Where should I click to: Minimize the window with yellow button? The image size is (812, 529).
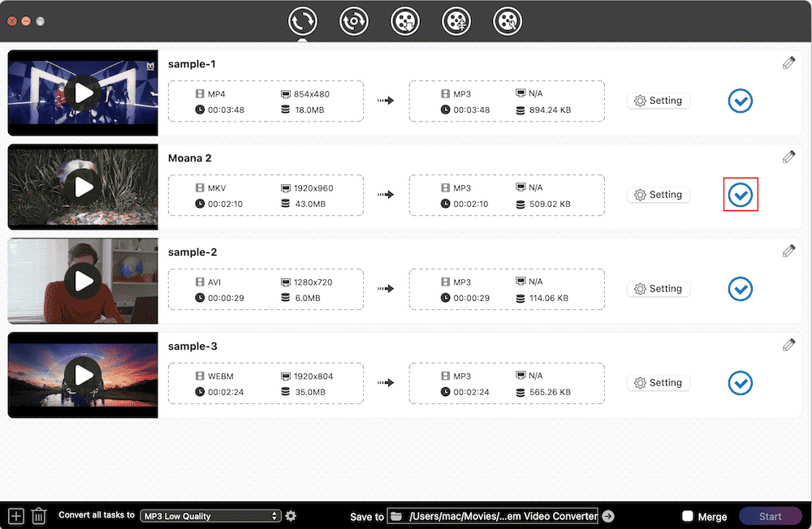coord(26,21)
